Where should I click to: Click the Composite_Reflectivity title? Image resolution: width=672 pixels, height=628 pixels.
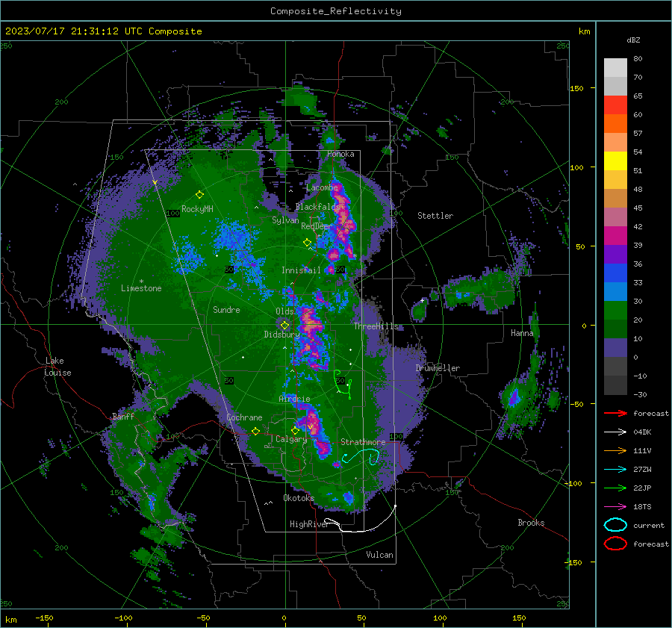[336, 11]
